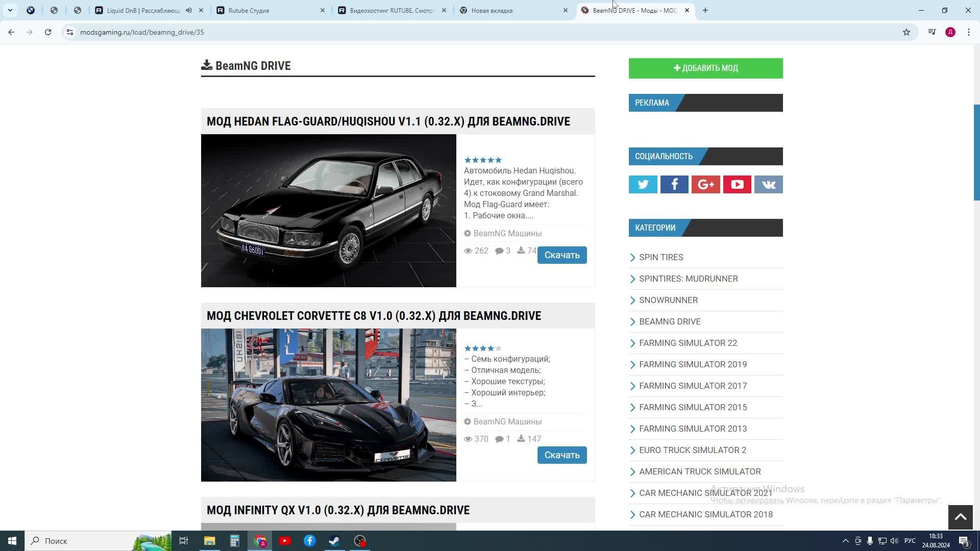This screenshot has height=551, width=980.
Task: Click the Google Plus social icon
Action: 705,184
